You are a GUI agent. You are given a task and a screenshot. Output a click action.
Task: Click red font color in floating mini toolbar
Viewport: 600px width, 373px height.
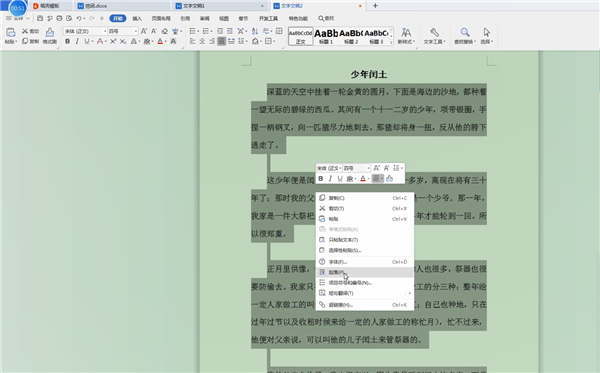pyautogui.click(x=363, y=178)
